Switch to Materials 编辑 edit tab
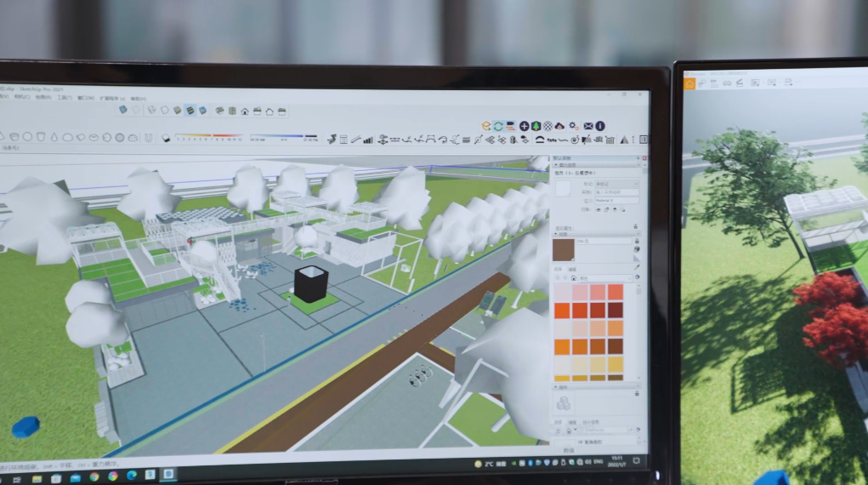This screenshot has height=485, width=868. [x=572, y=270]
